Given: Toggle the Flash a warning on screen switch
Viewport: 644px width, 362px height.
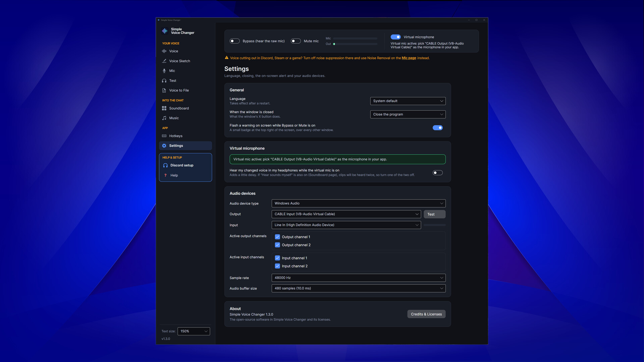Looking at the screenshot, I should (438, 128).
